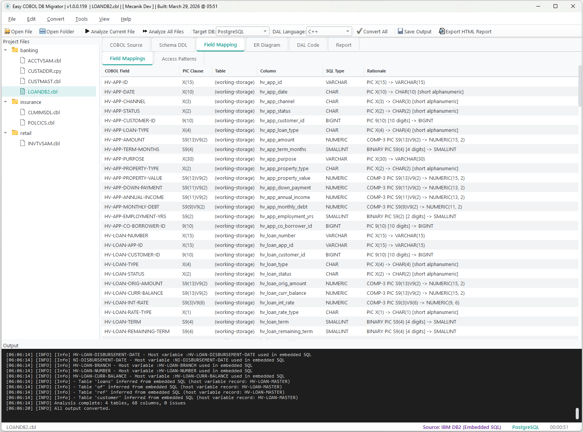Screen dimensions: 583x432
Task: Open the Help menu
Action: 126,19
